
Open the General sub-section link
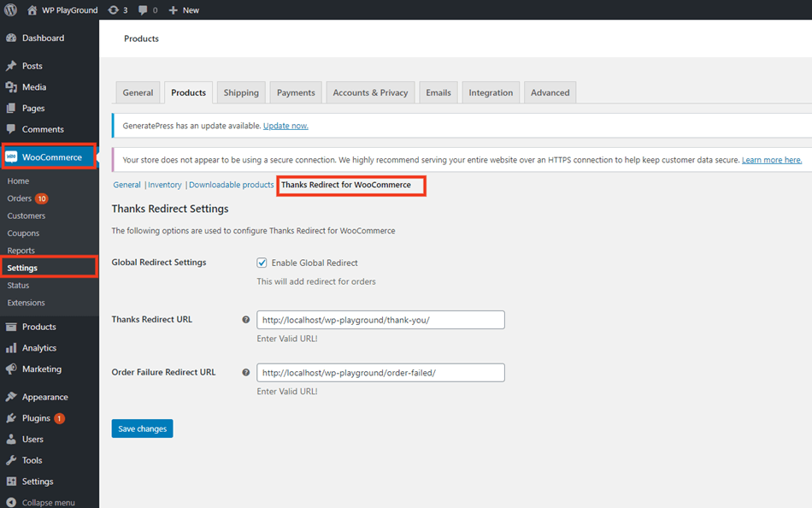[x=127, y=185]
